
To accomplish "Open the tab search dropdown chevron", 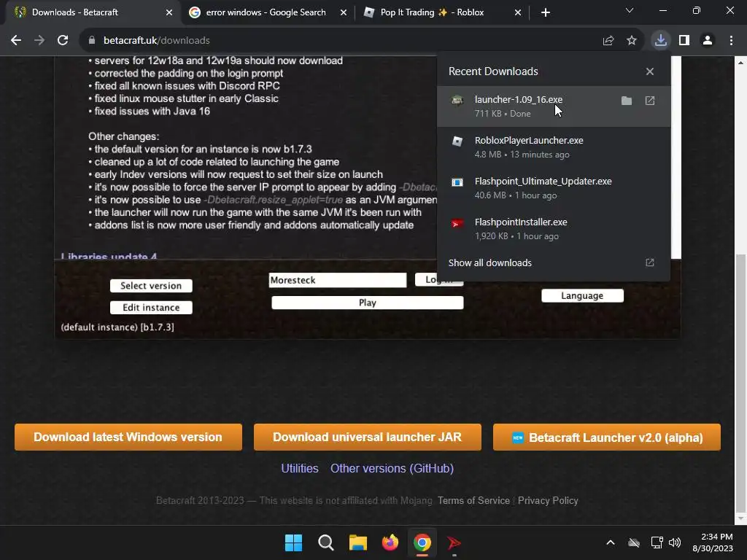I will tap(630, 10).
